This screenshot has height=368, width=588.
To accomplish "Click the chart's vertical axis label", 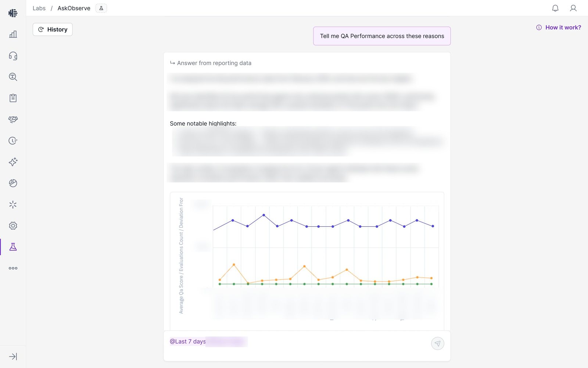I will [x=181, y=255].
